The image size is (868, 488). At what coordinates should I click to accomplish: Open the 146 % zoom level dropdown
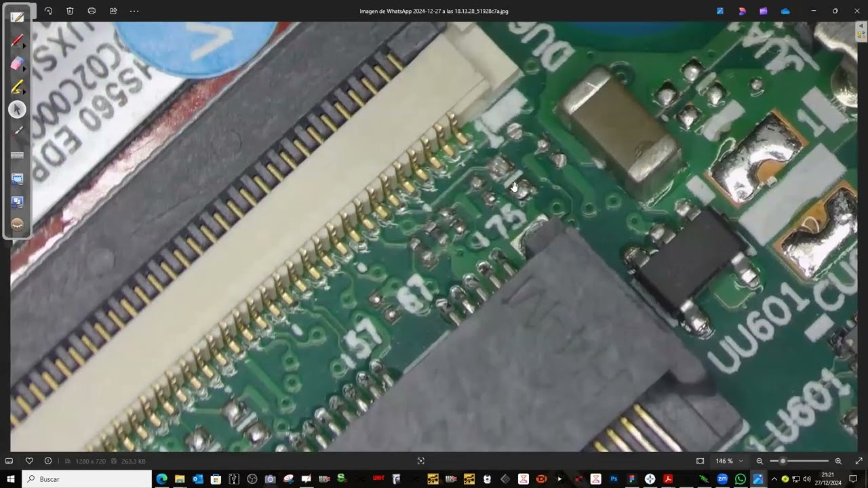click(729, 461)
